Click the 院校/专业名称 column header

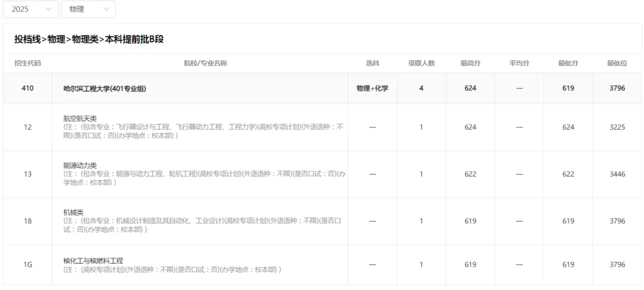(205, 63)
